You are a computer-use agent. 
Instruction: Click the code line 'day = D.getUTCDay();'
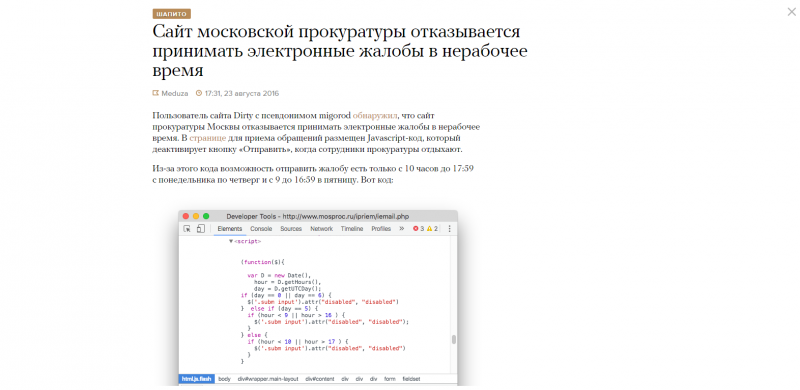click(x=287, y=288)
